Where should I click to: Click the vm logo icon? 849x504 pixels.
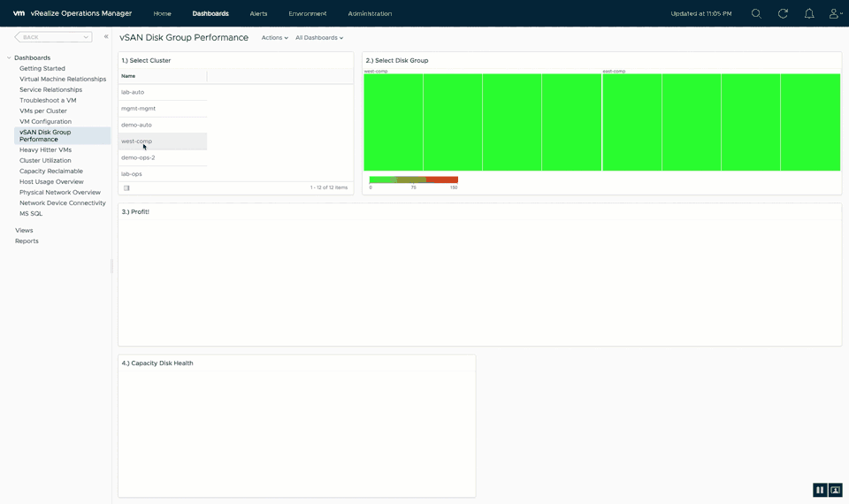(19, 13)
